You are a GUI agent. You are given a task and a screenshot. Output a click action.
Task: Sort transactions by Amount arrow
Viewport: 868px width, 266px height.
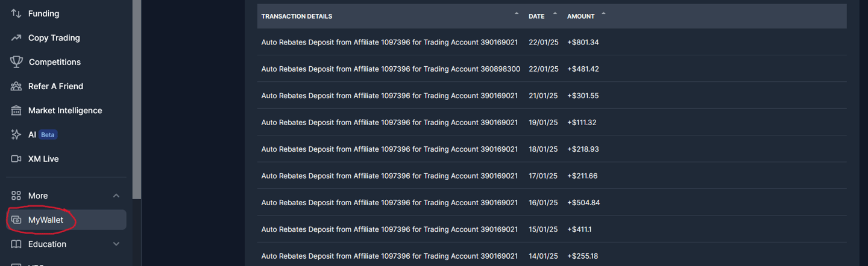603,13
